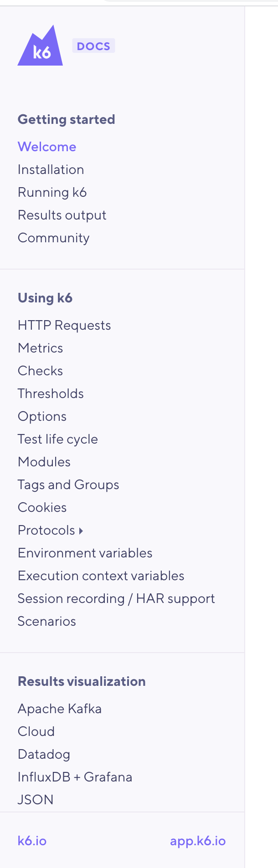
Task: Open Apache Kafka under Results visualization
Action: click(x=59, y=708)
